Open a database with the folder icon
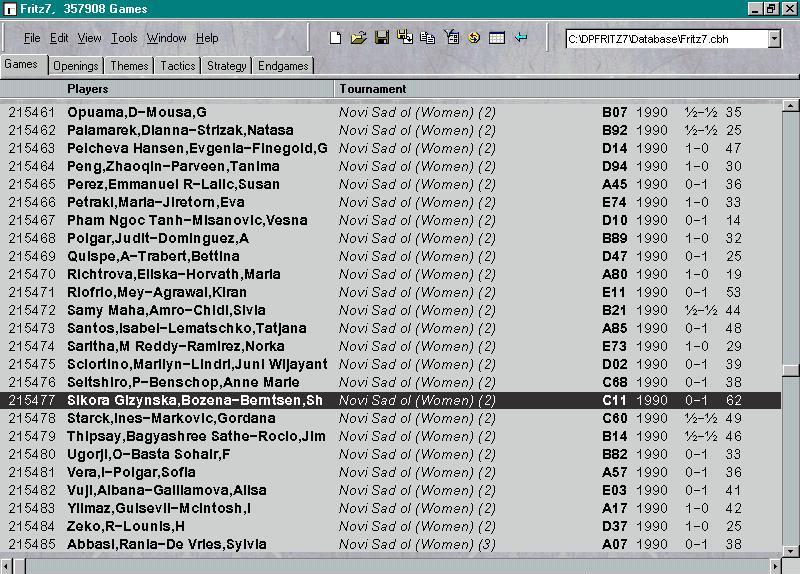The width and height of the screenshot is (800, 574). 359,38
